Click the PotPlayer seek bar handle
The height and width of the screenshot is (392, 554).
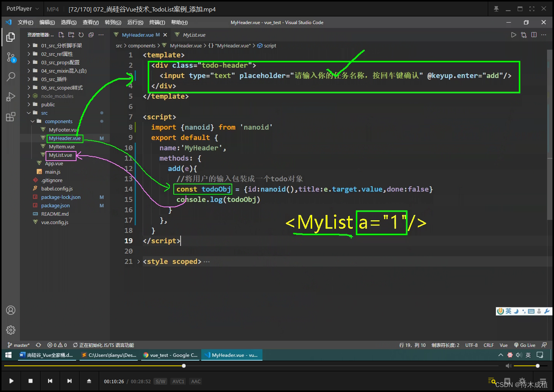(184, 366)
